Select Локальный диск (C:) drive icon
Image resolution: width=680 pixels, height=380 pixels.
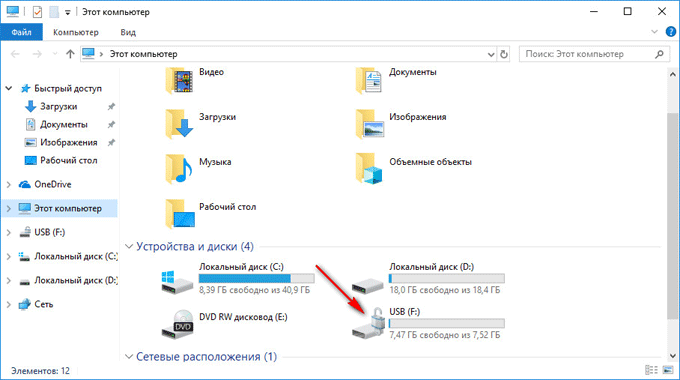click(177, 282)
